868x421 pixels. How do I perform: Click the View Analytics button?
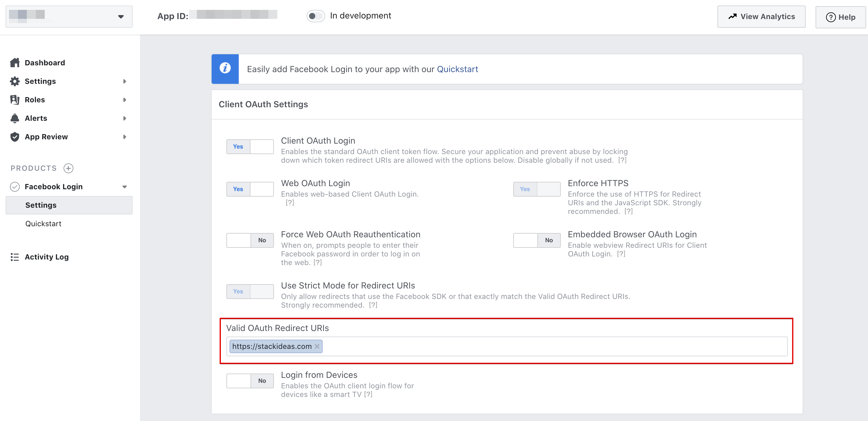[761, 17]
